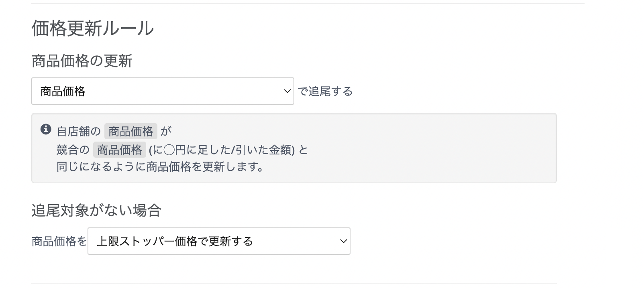Click the 商品価格を label before the dropdown
Screen dimensions: 644x288
[x=59, y=241]
